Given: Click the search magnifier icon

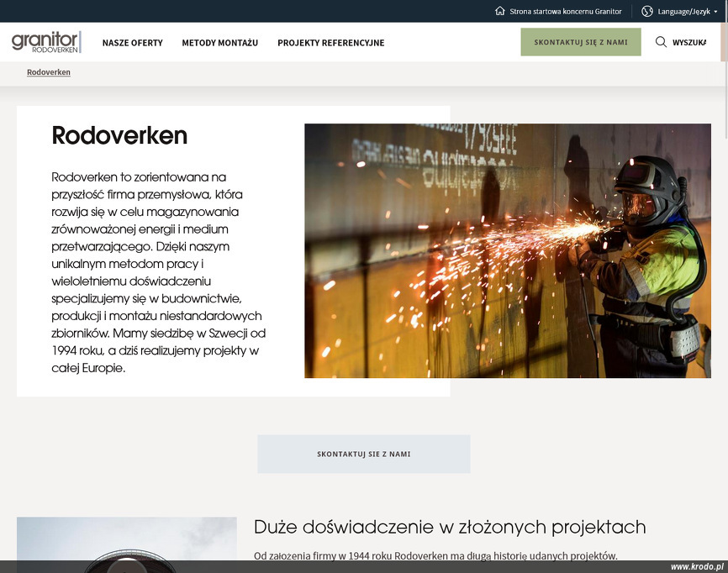Looking at the screenshot, I should pos(661,42).
